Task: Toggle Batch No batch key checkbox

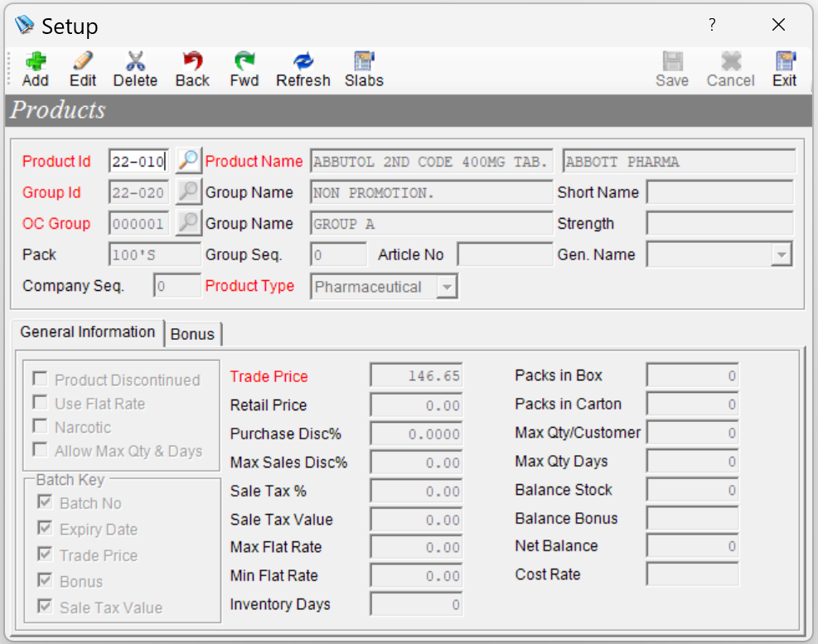Action: 45,502
